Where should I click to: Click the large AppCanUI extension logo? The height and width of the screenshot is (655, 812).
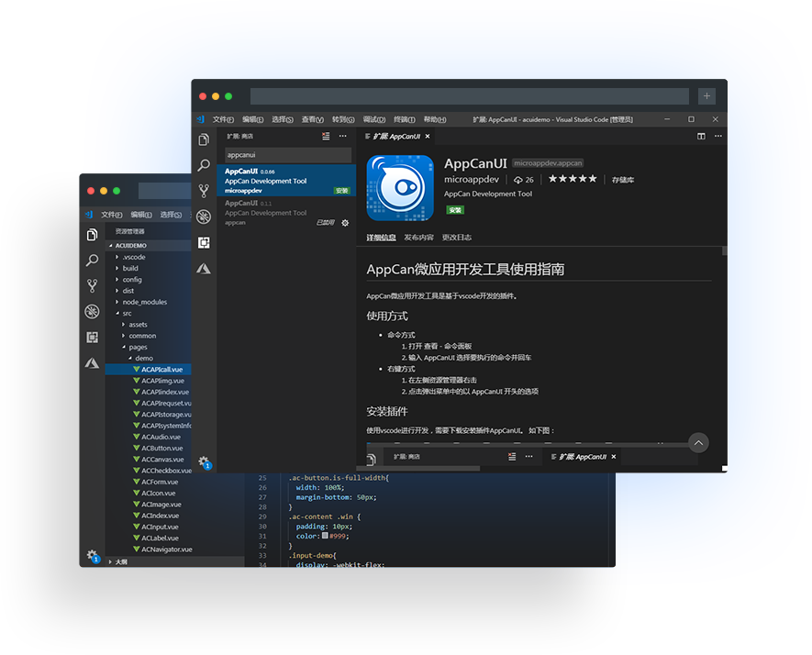point(400,187)
